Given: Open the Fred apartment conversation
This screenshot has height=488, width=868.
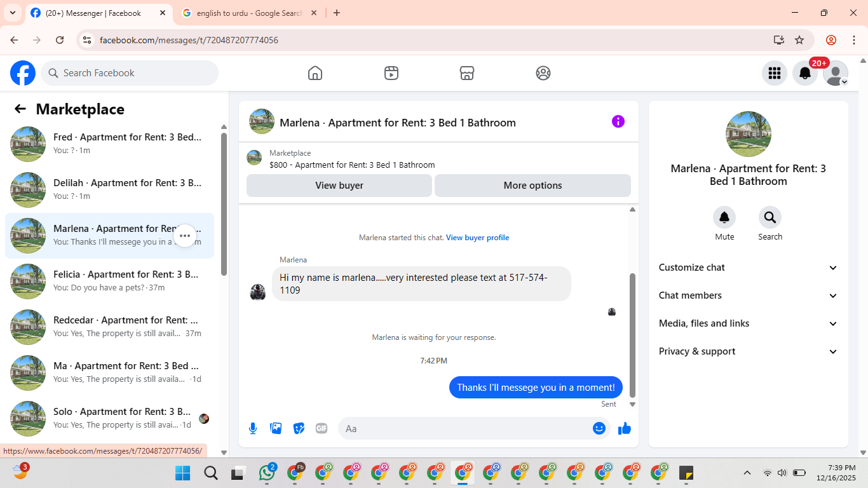Looking at the screenshot, I should [x=109, y=144].
